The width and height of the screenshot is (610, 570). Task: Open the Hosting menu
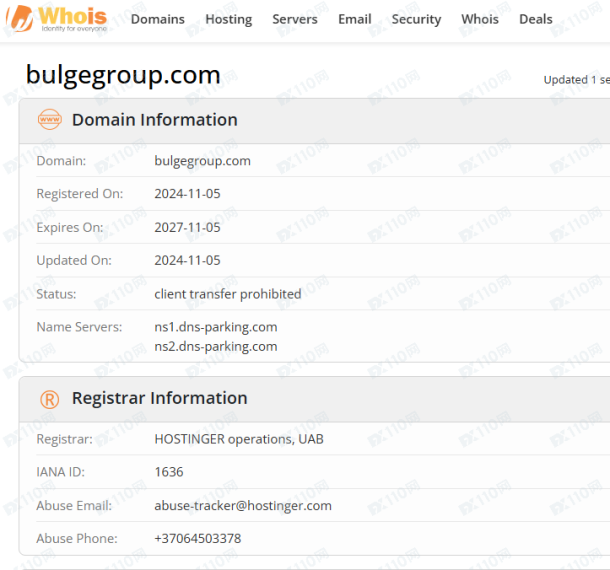point(229,19)
